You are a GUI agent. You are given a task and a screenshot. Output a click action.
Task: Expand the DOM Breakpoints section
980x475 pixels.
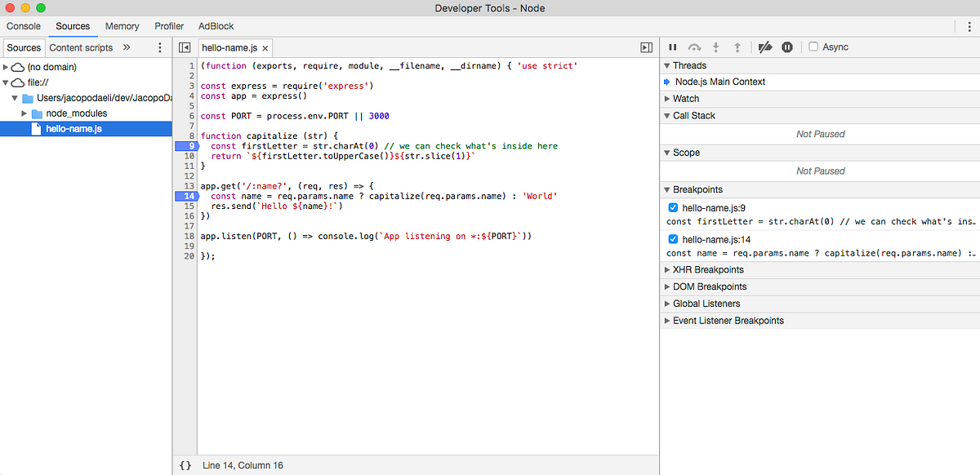pyautogui.click(x=666, y=286)
